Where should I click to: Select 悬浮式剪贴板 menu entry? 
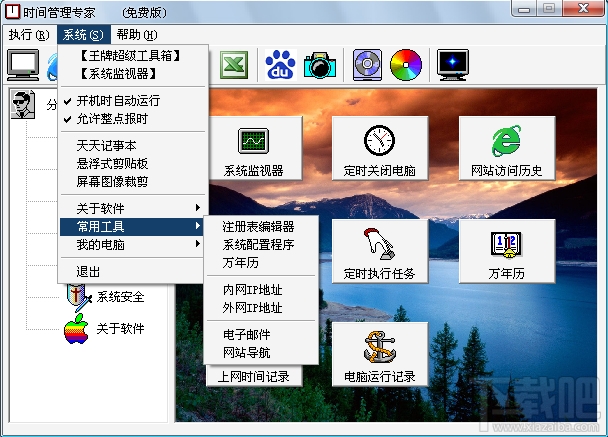tap(133, 164)
